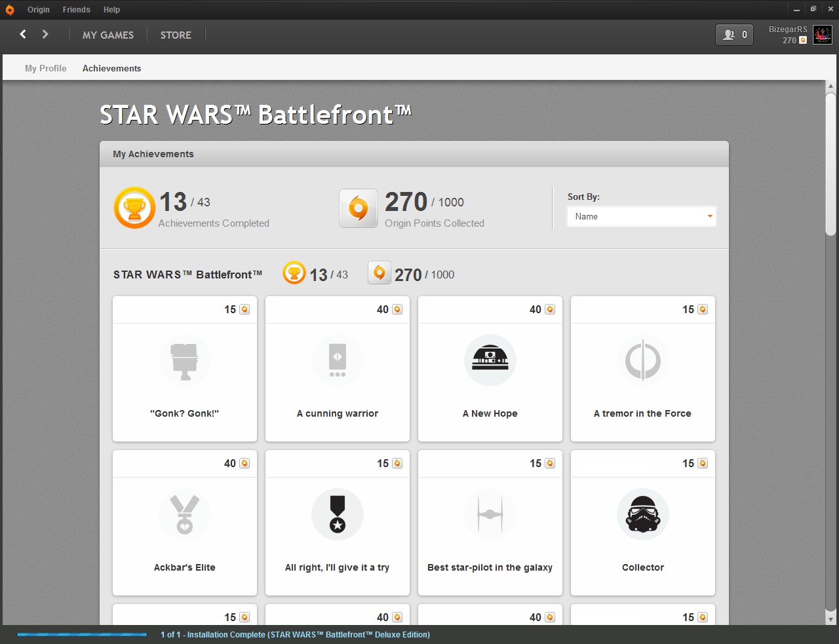839x644 pixels.
Task: Click the installation progress bar
Action: 82,634
